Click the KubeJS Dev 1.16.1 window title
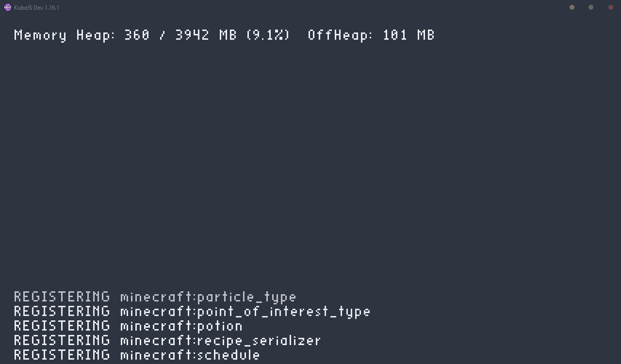The height and width of the screenshot is (364, 621). pyautogui.click(x=36, y=8)
